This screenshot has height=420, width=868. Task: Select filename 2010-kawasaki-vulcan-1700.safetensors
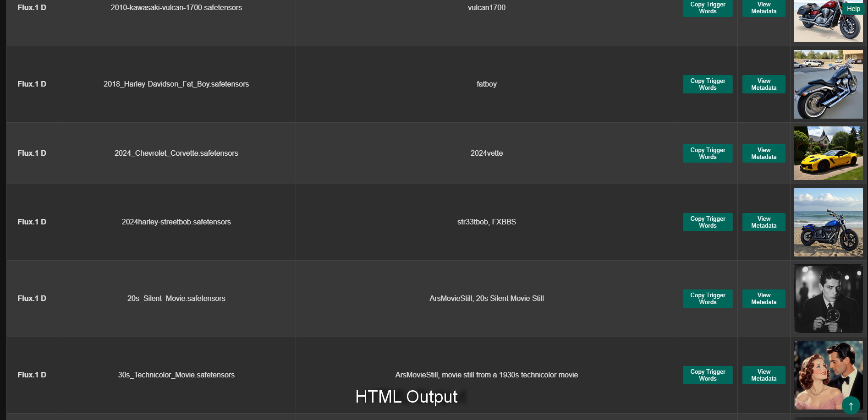click(x=176, y=7)
